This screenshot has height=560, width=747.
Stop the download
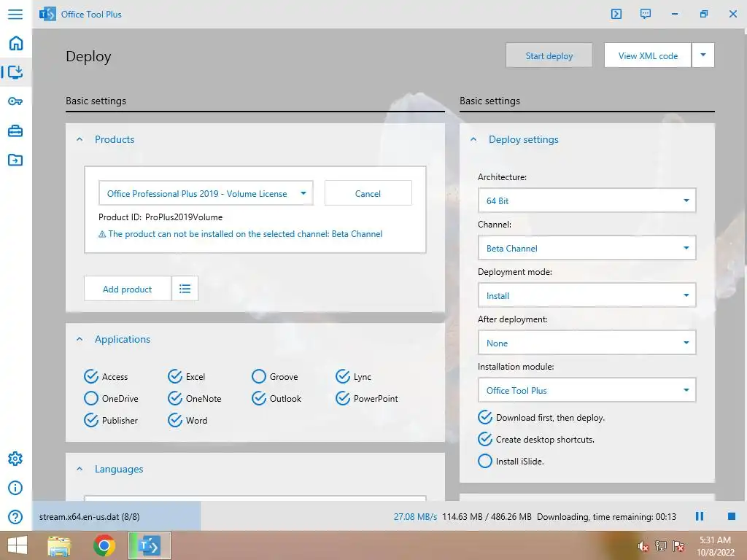[x=731, y=516]
